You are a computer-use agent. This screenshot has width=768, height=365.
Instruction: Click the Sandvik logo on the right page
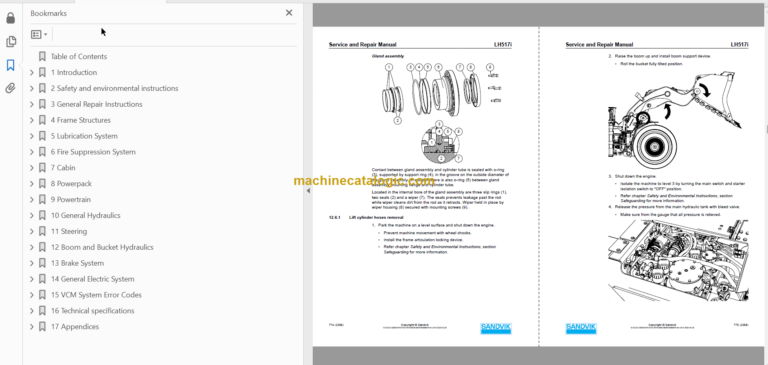(x=581, y=328)
